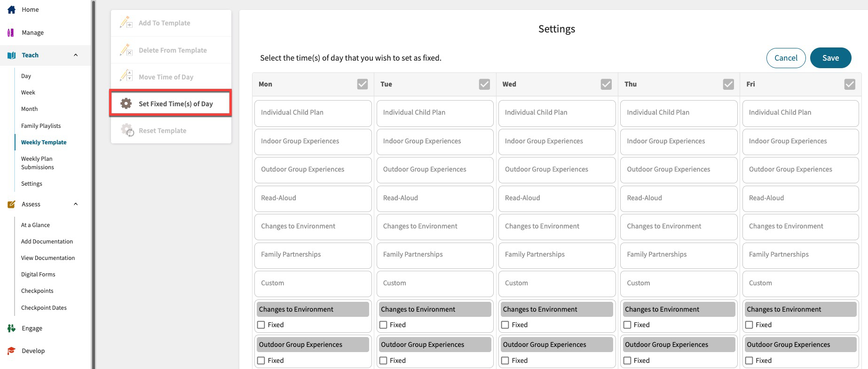Toggle the Mon column header checkbox
868x369 pixels.
362,84
